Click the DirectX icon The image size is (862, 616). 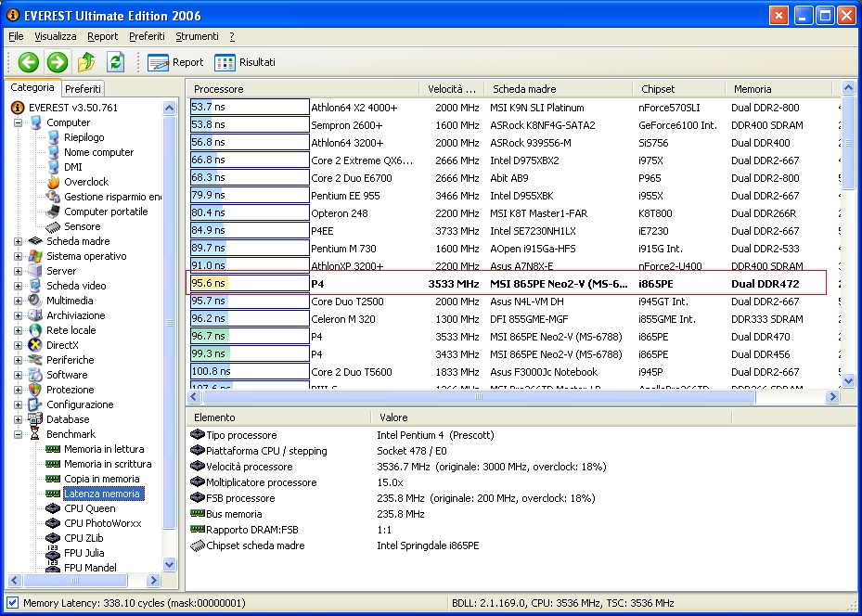[x=35, y=345]
